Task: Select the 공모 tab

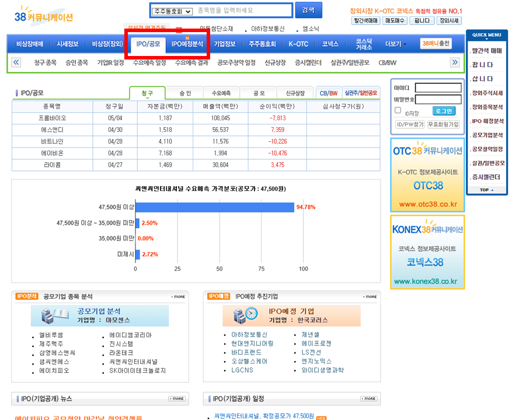Action: (259, 93)
